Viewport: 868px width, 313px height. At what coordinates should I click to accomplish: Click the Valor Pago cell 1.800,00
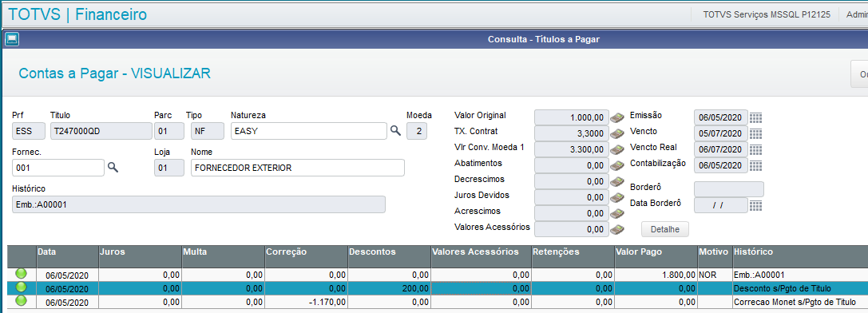[x=656, y=275]
